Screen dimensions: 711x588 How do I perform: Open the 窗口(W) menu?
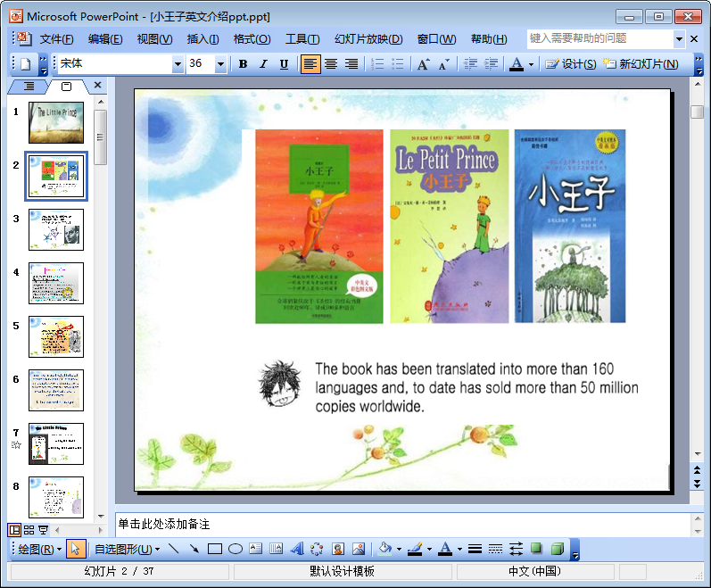tap(436, 39)
